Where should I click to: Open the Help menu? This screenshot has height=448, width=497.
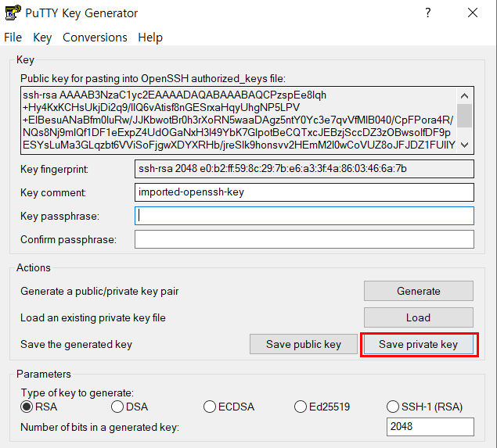click(150, 38)
